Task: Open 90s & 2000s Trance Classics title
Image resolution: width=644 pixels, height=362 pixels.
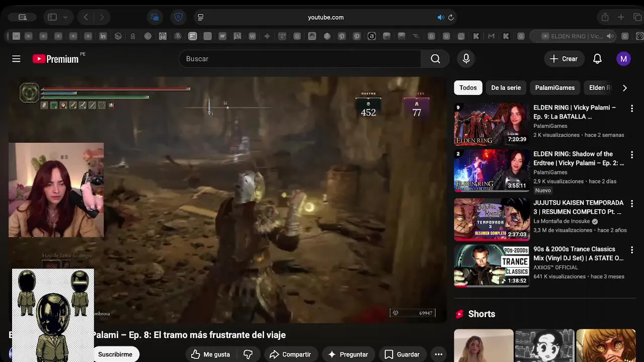Action: (x=578, y=253)
